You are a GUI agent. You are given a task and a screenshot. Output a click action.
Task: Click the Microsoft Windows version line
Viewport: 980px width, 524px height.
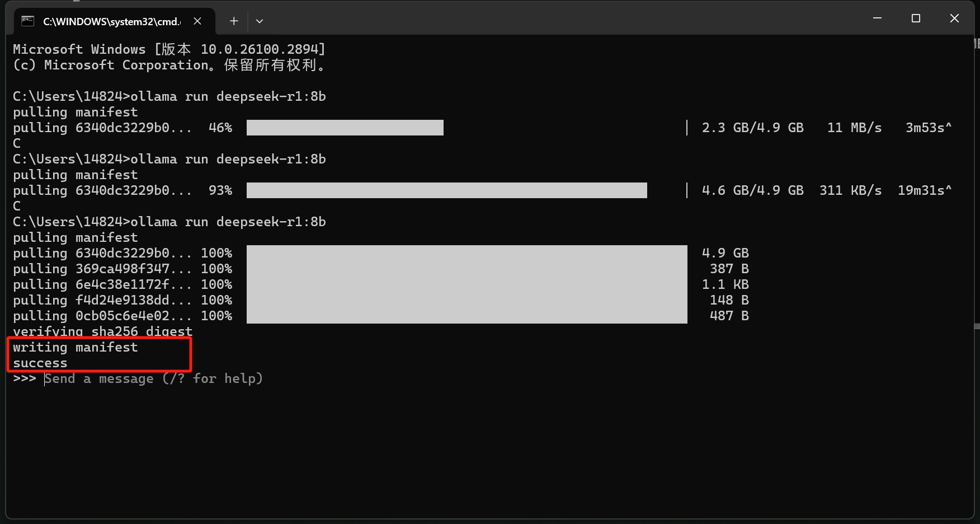click(169, 49)
